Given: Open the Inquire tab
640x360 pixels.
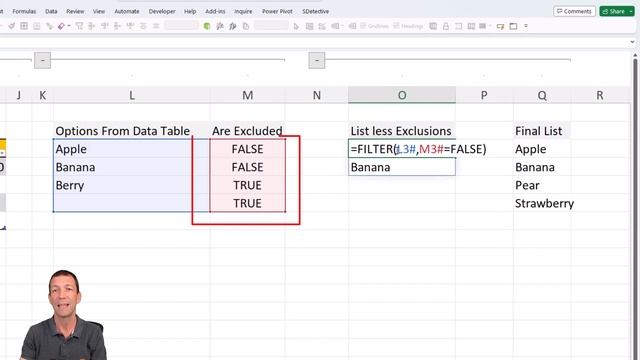Looking at the screenshot, I should coord(243,11).
